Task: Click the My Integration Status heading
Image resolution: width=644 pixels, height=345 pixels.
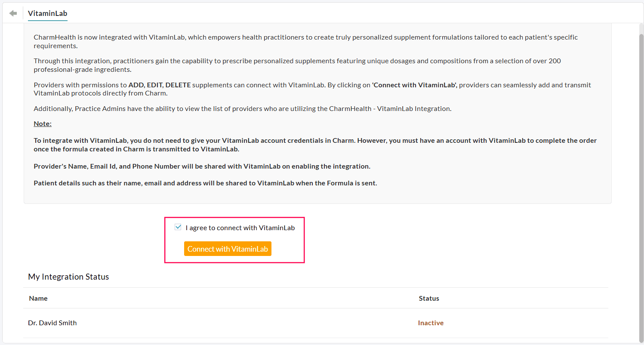Action: 68,277
